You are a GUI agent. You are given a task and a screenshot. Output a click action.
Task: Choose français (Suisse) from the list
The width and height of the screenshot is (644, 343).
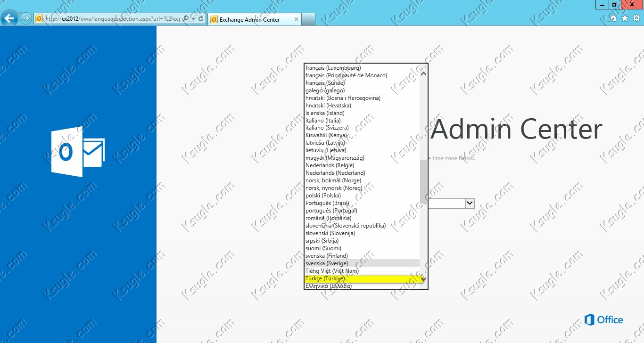362,83
